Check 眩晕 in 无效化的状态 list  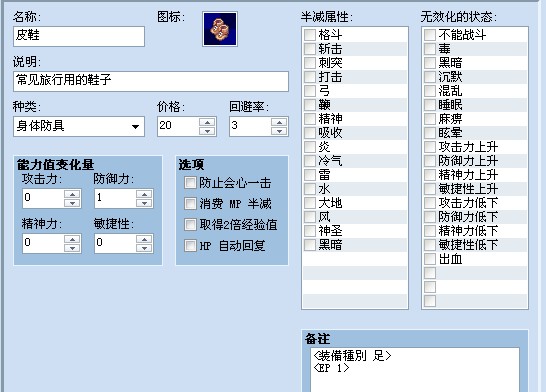pos(430,133)
